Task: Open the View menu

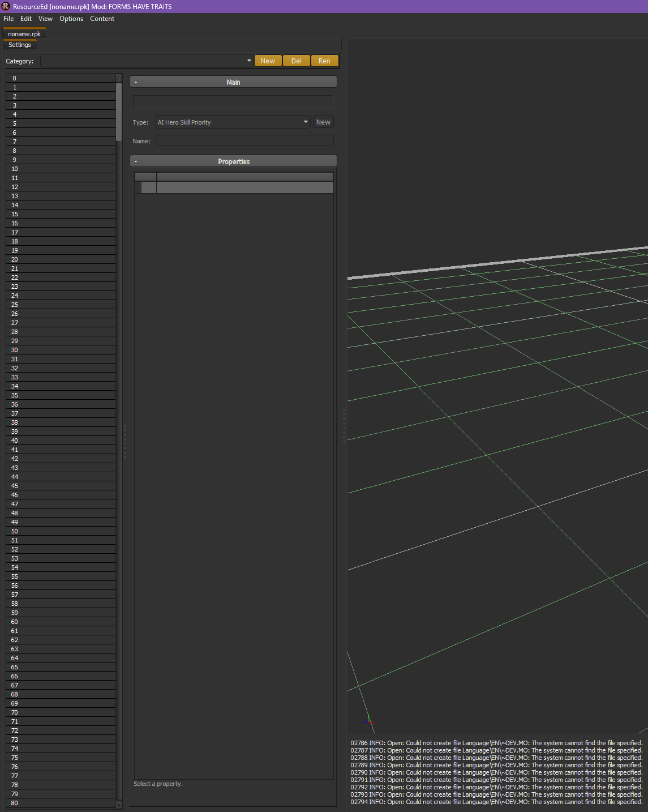Action: coord(45,19)
